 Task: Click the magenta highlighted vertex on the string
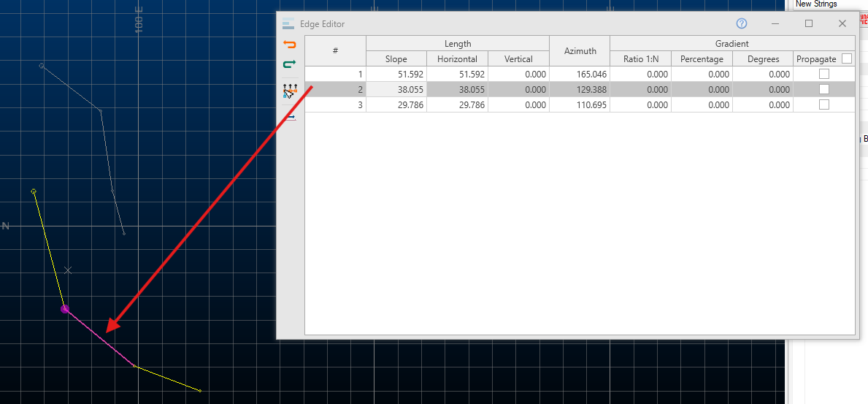coord(65,310)
